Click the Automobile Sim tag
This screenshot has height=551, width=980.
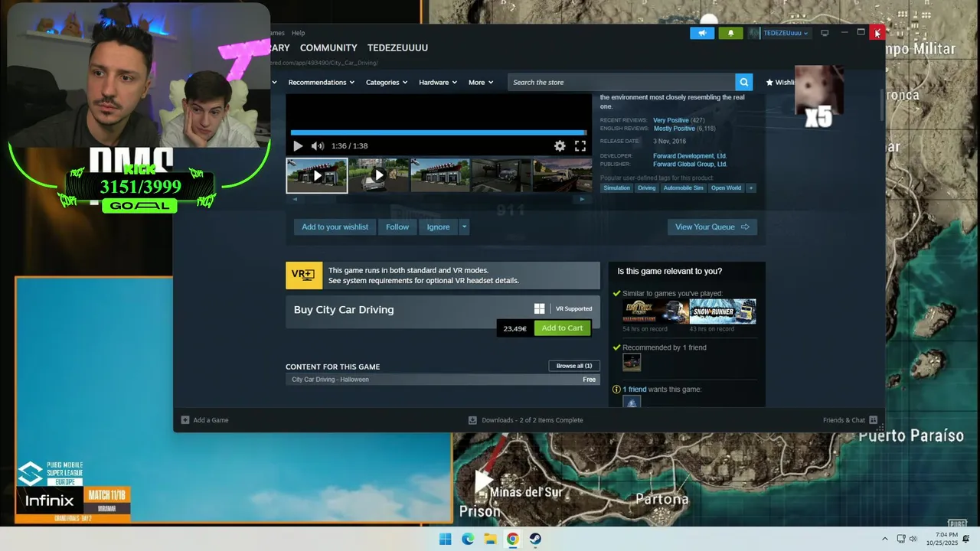point(683,187)
